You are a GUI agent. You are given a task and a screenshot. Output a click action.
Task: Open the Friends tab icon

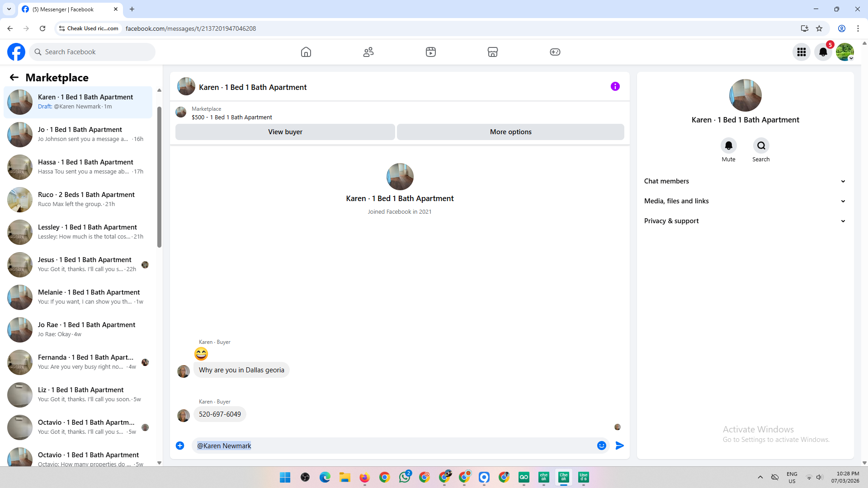point(368,52)
